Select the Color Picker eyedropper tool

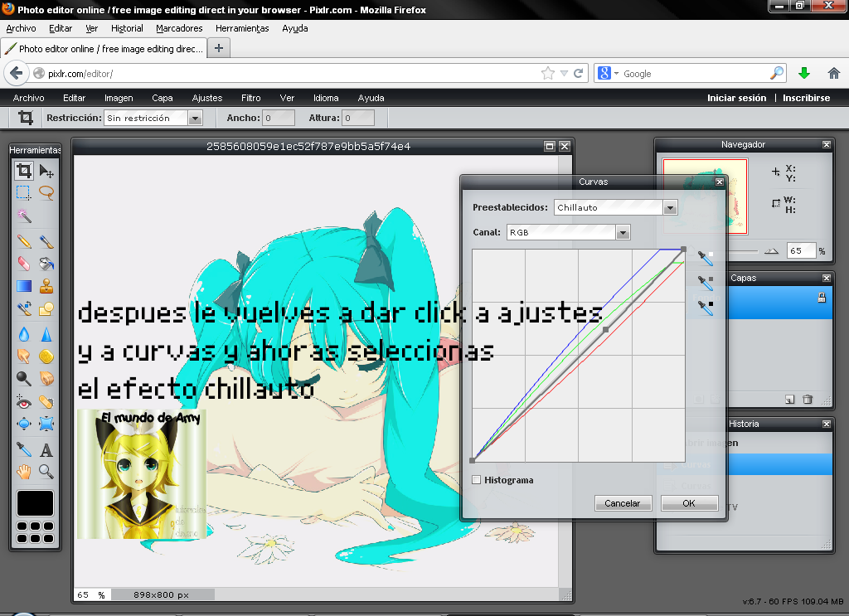(x=24, y=449)
